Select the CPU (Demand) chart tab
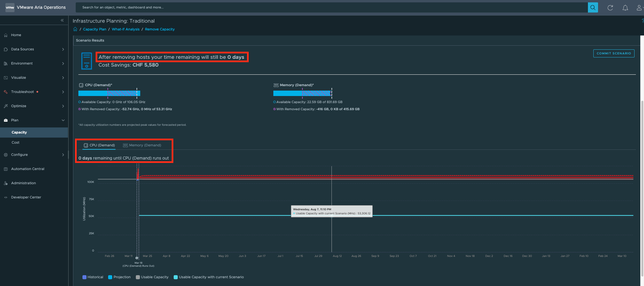This screenshot has height=286, width=644. [99, 145]
